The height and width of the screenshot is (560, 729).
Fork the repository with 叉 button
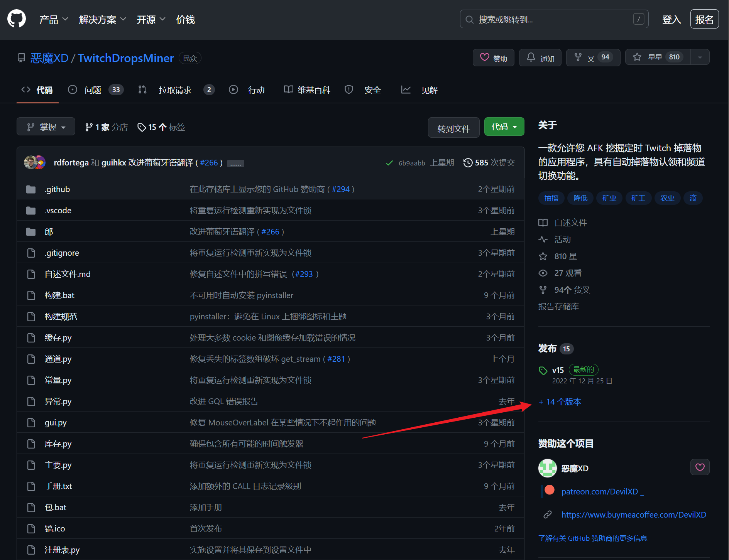coord(593,57)
